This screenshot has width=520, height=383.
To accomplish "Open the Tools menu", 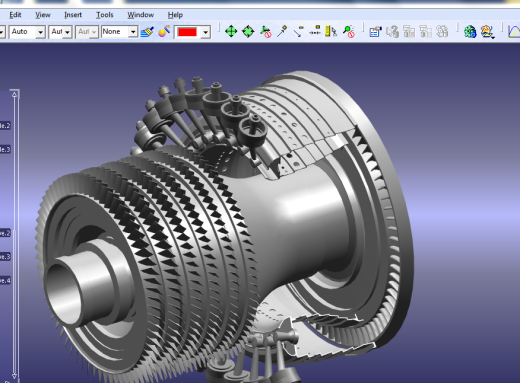I will pos(105,15).
